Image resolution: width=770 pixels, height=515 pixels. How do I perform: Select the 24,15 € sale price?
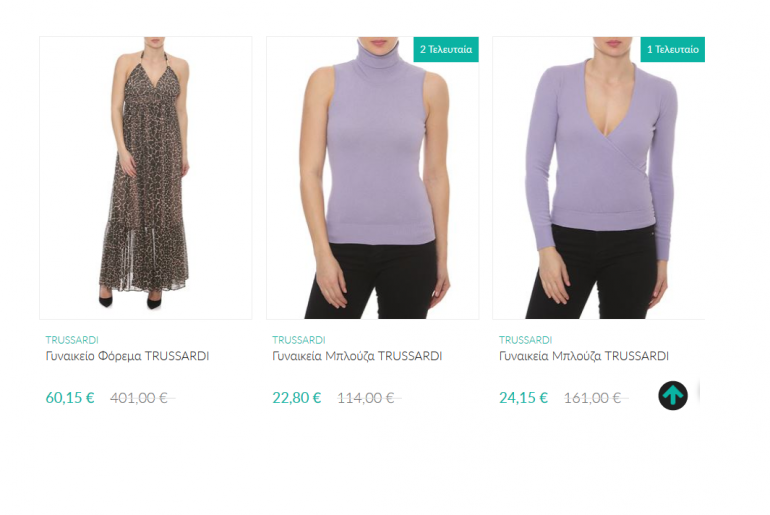click(523, 397)
